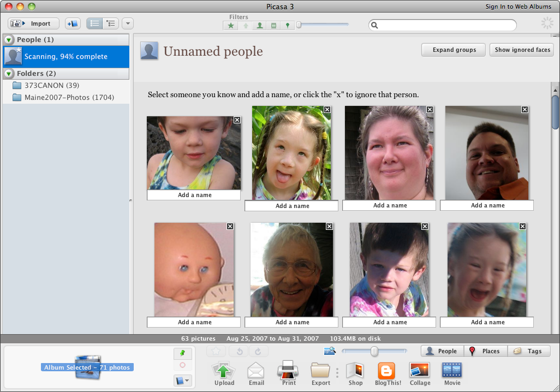Toggle the starred photos filter
This screenshot has width=560, height=392.
point(230,25)
